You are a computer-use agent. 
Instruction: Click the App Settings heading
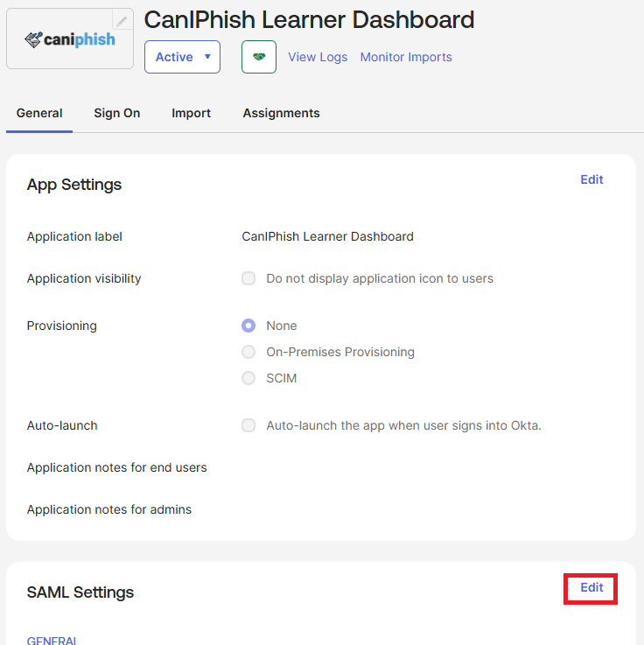tap(74, 185)
